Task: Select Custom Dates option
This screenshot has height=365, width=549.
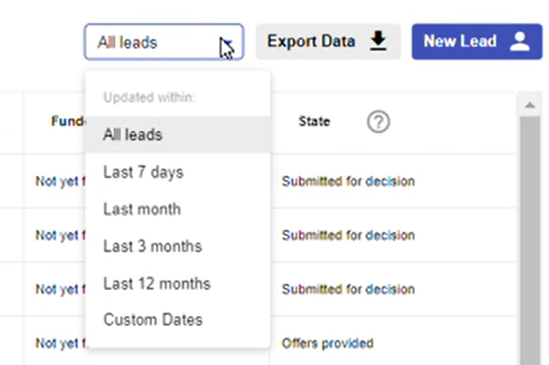Action: (178, 320)
